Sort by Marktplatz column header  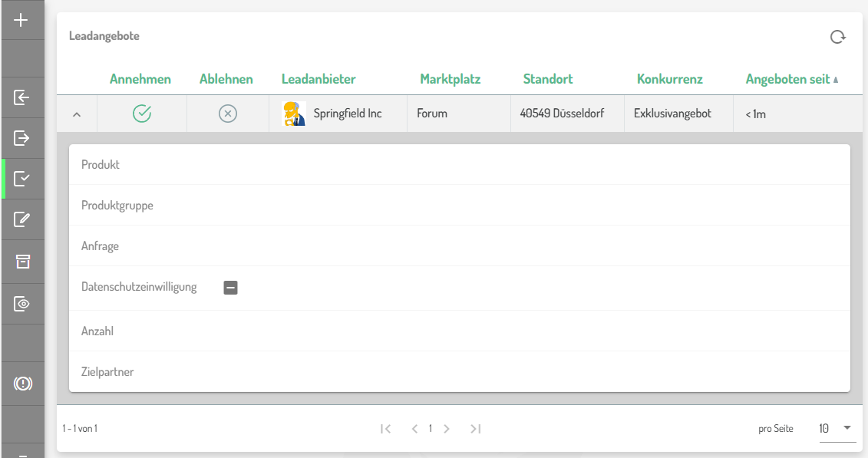[450, 79]
